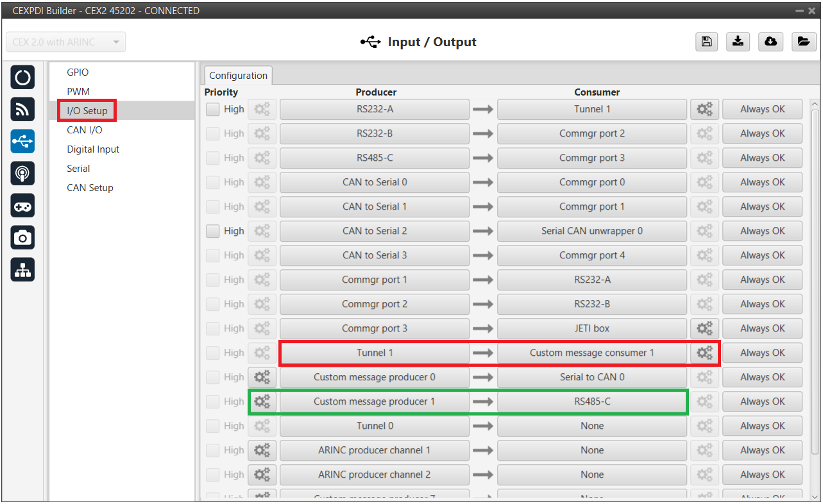Open consumer selector showing RS485-C

591,401
